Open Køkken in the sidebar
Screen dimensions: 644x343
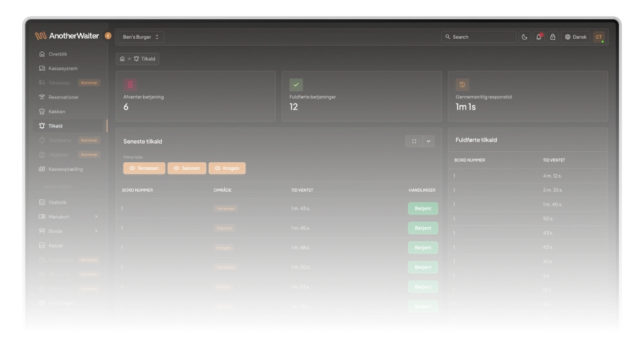[68, 111]
